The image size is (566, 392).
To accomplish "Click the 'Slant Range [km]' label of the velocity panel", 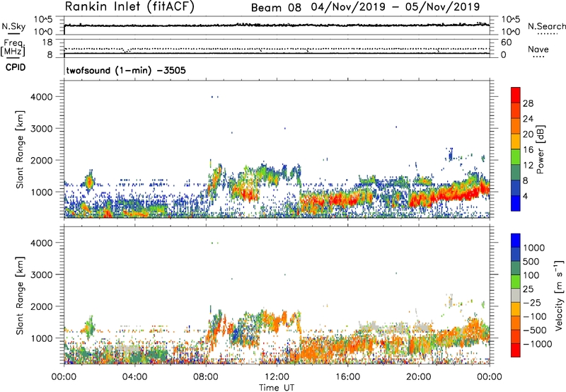I will point(20,296).
